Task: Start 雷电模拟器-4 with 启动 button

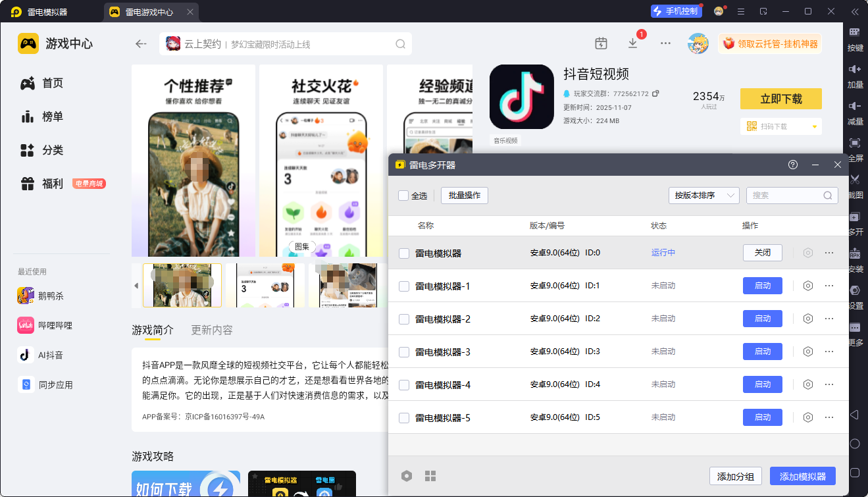Action: click(762, 384)
